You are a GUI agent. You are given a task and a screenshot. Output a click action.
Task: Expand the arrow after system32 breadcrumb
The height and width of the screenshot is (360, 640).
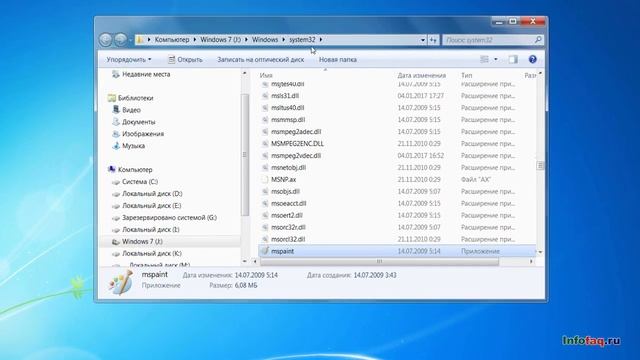tap(321, 40)
